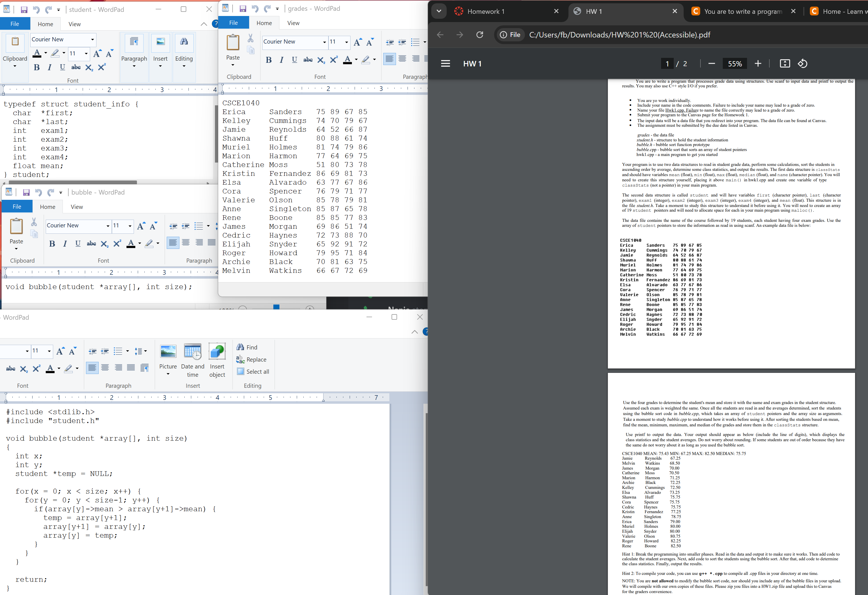
Task: Open the PDF viewer sidebar hamburger menu
Action: (x=445, y=63)
